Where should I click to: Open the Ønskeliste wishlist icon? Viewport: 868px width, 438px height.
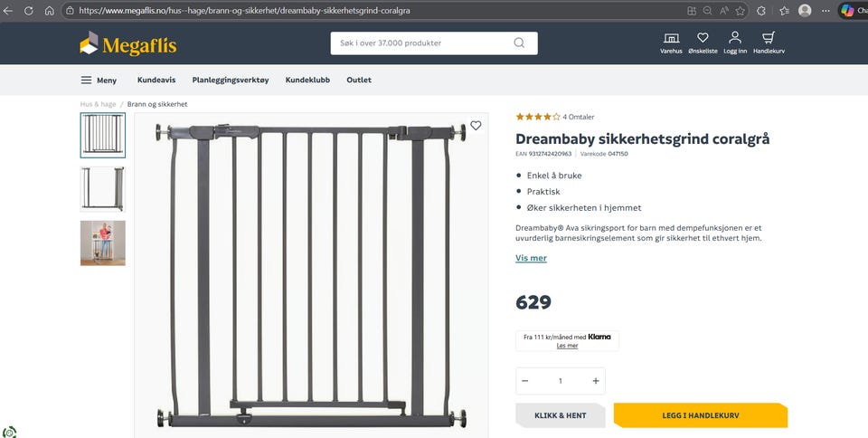pyautogui.click(x=703, y=42)
